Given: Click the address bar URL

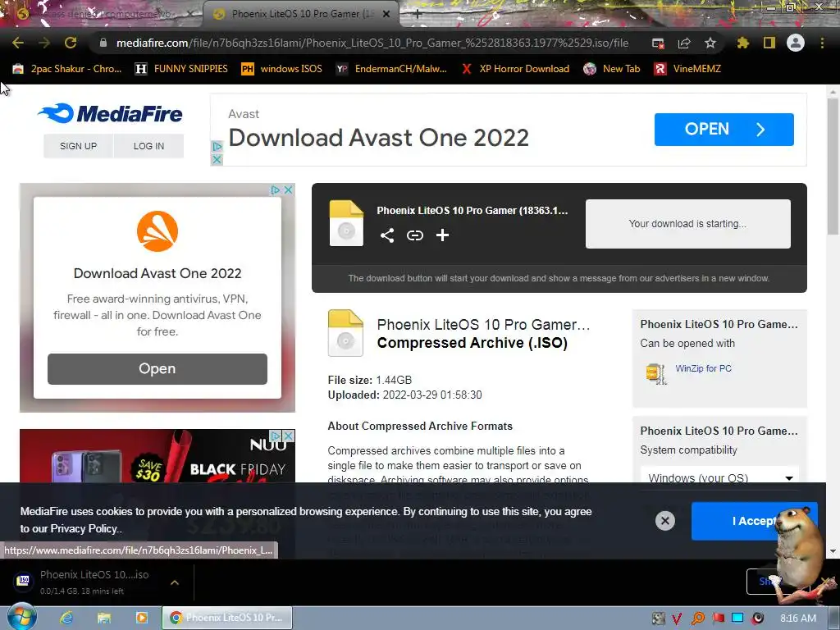Looking at the screenshot, I should 372,43.
